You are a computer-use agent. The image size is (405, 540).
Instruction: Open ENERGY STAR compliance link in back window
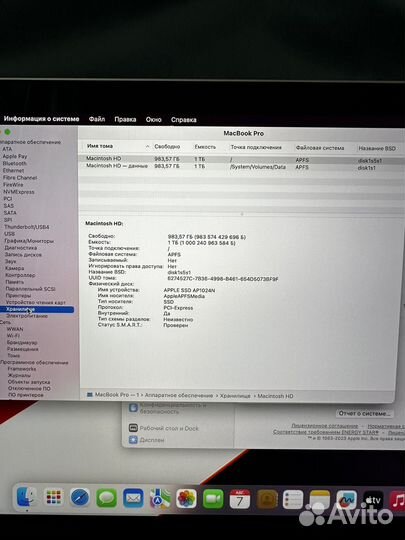(326, 432)
